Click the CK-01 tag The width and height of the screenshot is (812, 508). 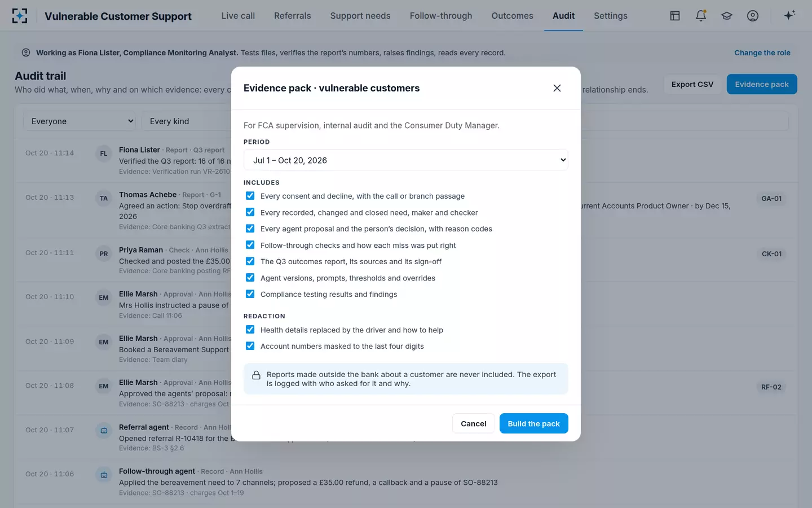pyautogui.click(x=771, y=254)
